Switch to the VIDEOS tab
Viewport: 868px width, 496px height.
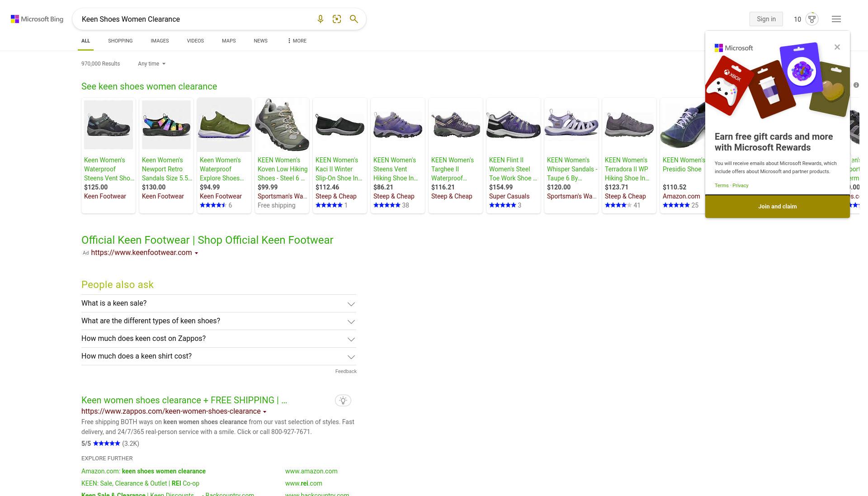(x=195, y=41)
